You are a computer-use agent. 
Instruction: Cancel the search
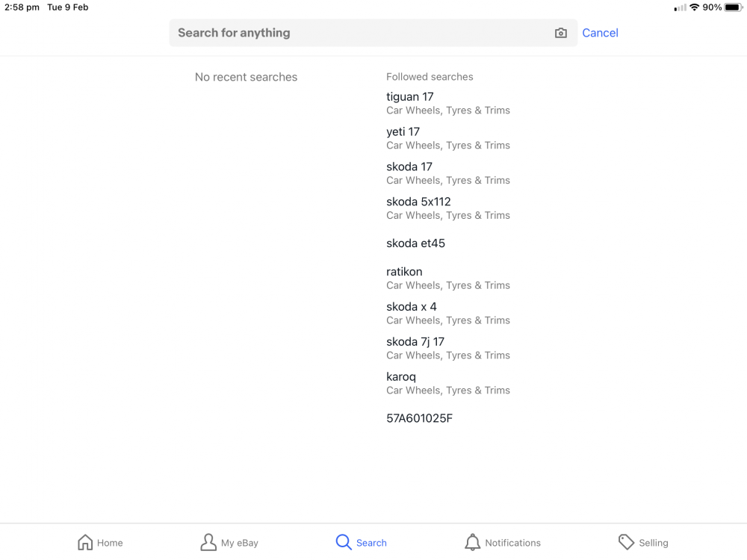click(x=601, y=33)
